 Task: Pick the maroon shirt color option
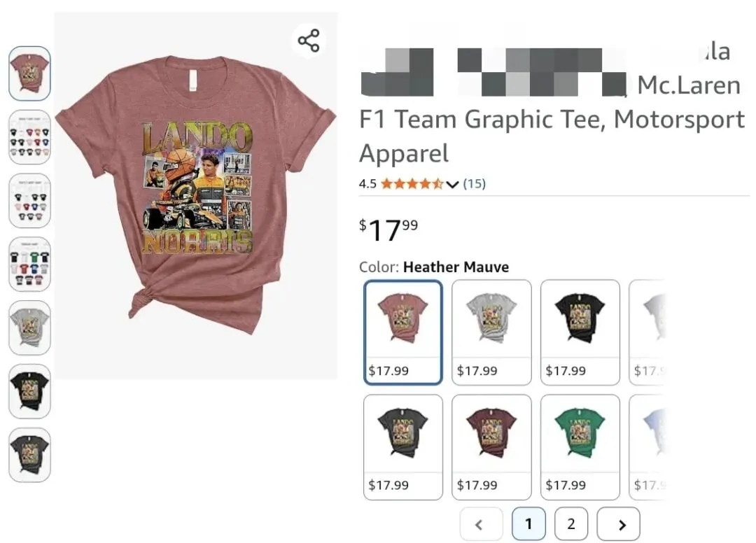[x=491, y=447]
